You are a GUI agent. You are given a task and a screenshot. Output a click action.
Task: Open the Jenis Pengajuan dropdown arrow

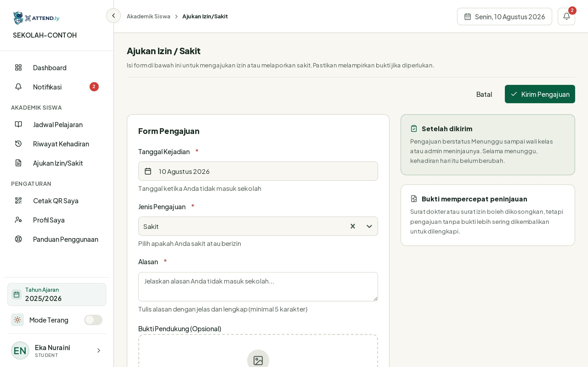[x=369, y=226]
